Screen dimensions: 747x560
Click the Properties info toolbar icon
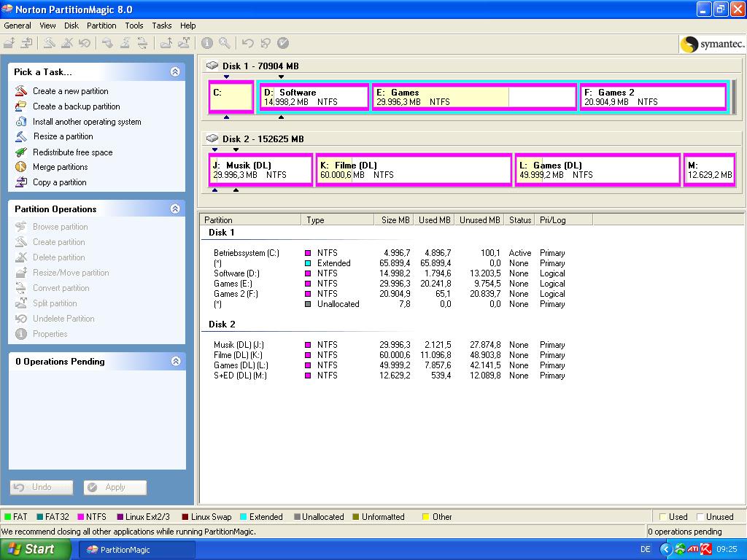(x=206, y=43)
